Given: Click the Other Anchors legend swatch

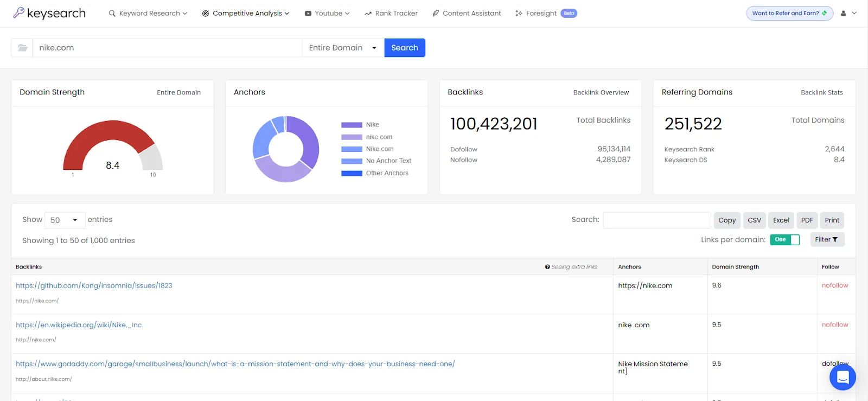Looking at the screenshot, I should tap(352, 174).
